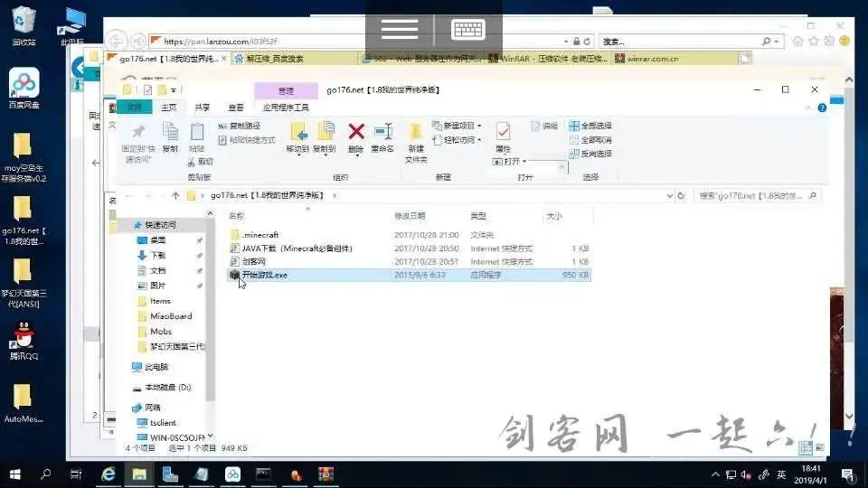Switch to the Application Tools (应用程序工具) tab

click(286, 108)
